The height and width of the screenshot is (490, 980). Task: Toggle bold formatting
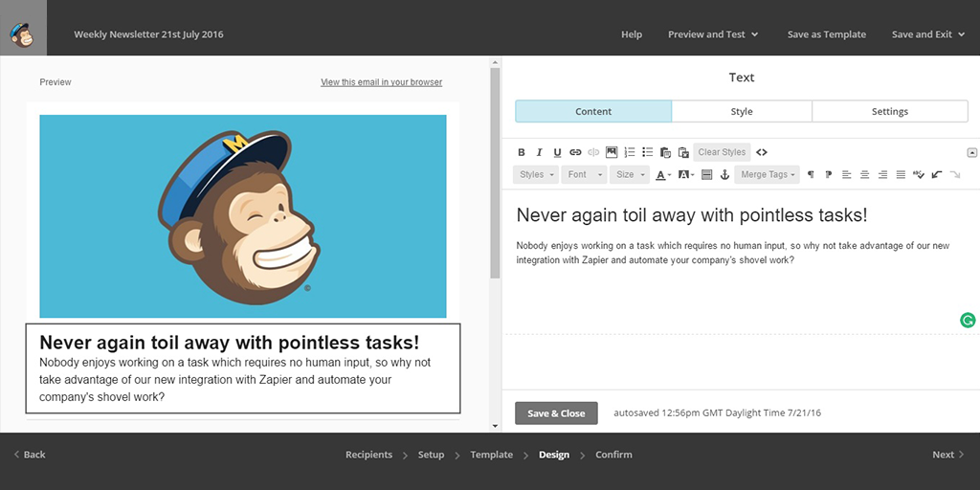tap(522, 152)
